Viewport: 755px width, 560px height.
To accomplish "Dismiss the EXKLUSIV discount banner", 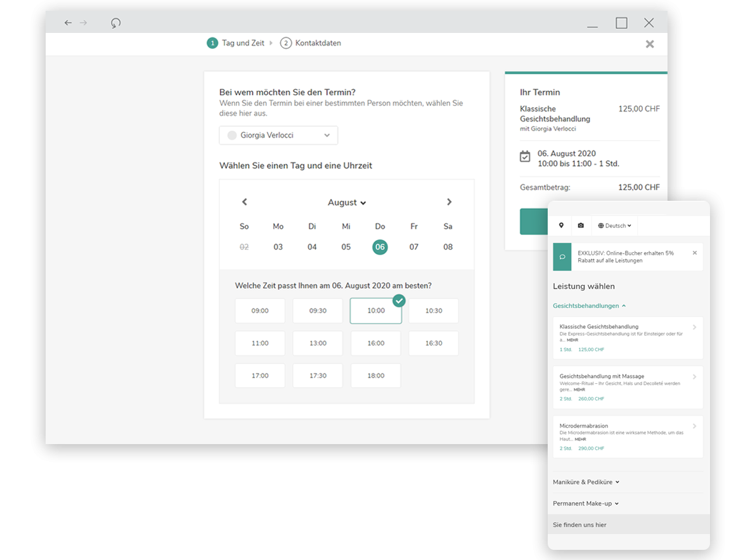I will click(695, 253).
